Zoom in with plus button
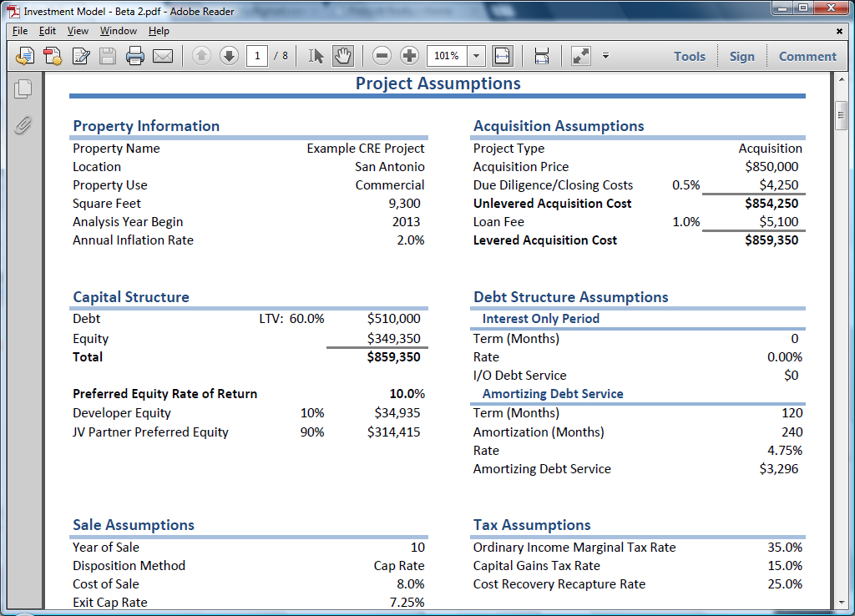Image resolution: width=855 pixels, height=616 pixels. click(x=409, y=56)
